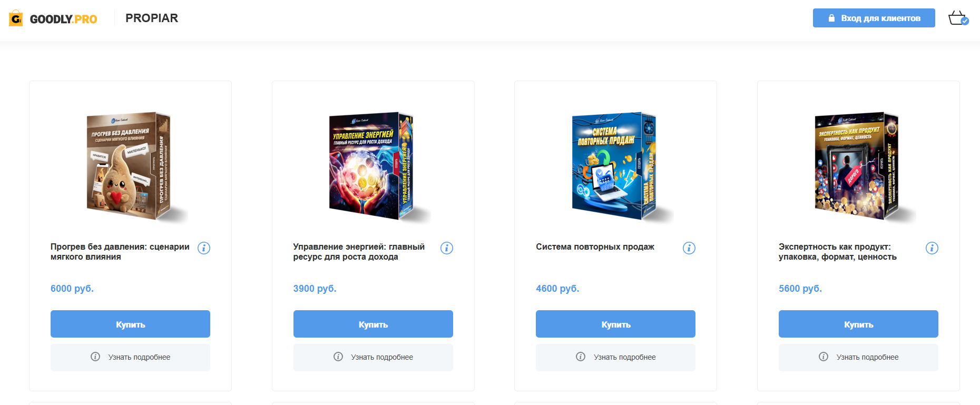Click the PROPIAR header title
The image size is (980, 405).
pyautogui.click(x=152, y=18)
